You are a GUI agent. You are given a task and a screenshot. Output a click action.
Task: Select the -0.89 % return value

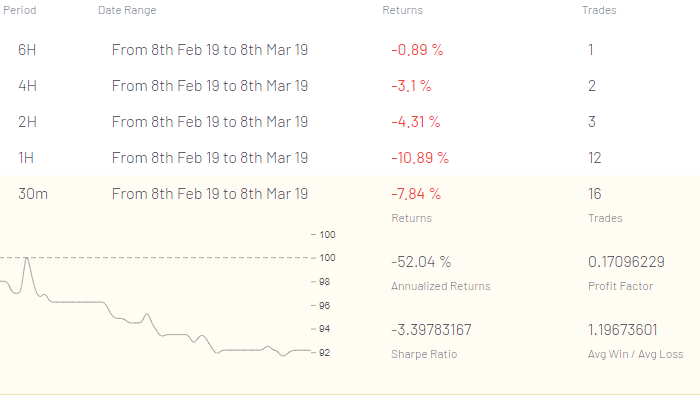[x=417, y=50]
